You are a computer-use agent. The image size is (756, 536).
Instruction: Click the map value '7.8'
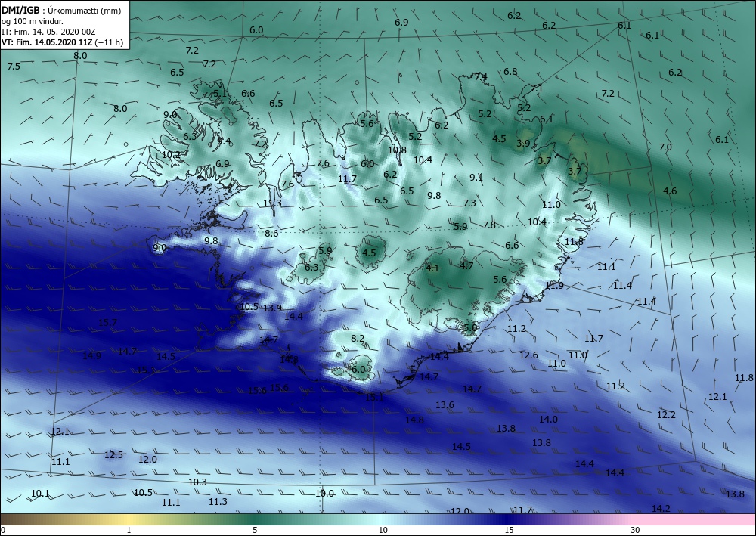tap(489, 225)
